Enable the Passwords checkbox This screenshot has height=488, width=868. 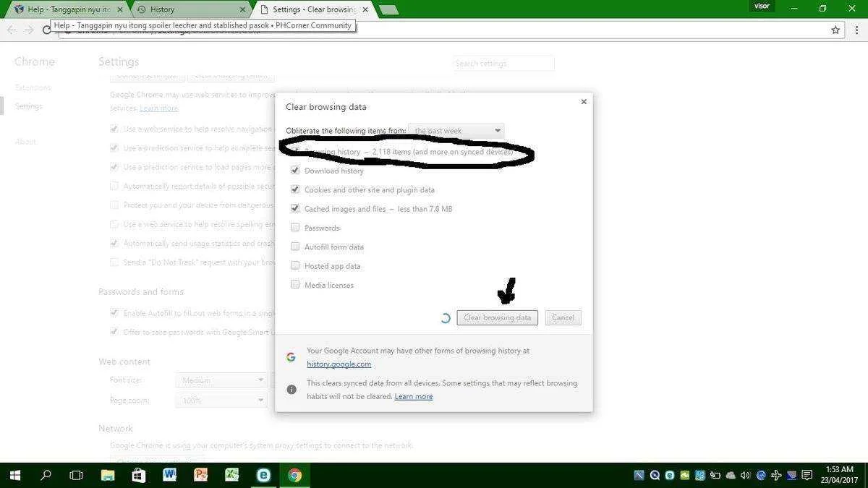[x=295, y=228]
